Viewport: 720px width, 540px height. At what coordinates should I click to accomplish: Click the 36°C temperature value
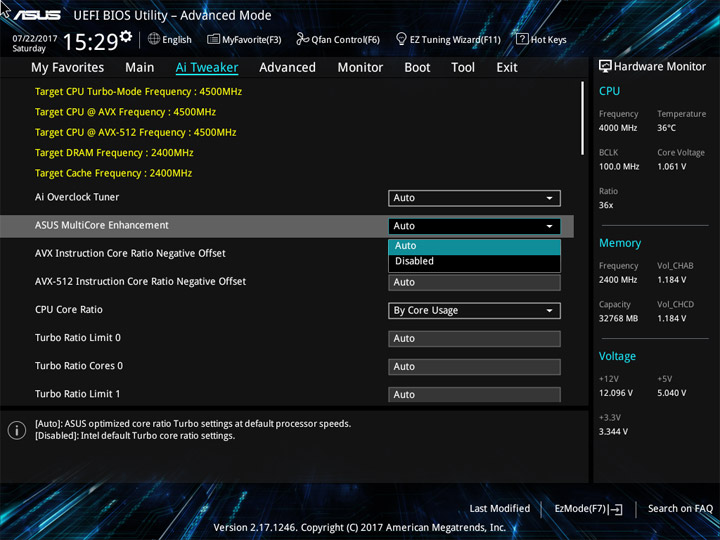tap(666, 128)
